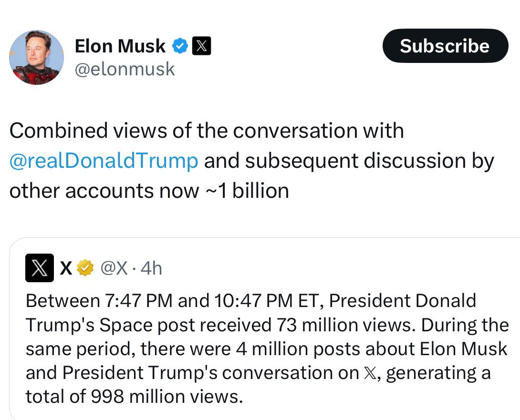Visit the @elonmusk handle

pos(125,70)
